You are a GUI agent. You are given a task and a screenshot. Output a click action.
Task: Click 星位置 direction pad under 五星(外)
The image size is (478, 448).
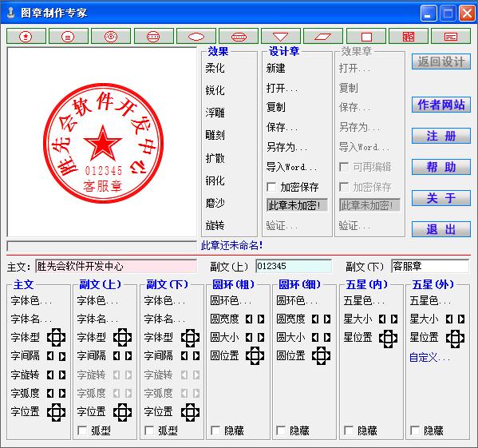(x=455, y=339)
